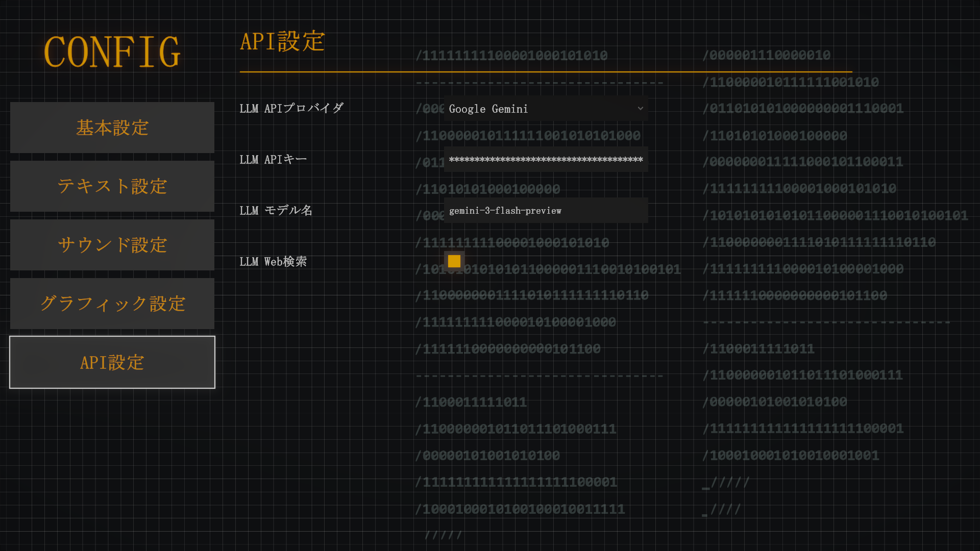The image size is (980, 551).
Task: Click the gemini-3-flash-preview model name field
Action: pyautogui.click(x=546, y=211)
